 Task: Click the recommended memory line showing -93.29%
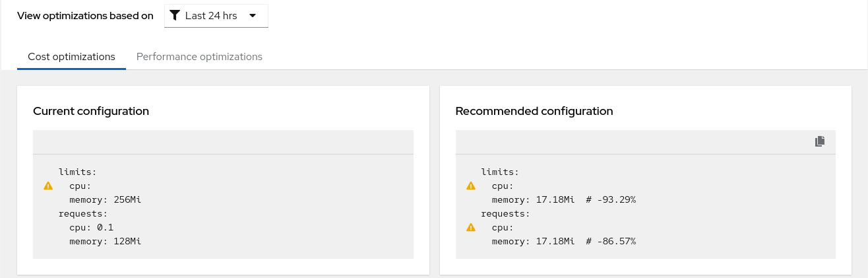[x=563, y=200]
